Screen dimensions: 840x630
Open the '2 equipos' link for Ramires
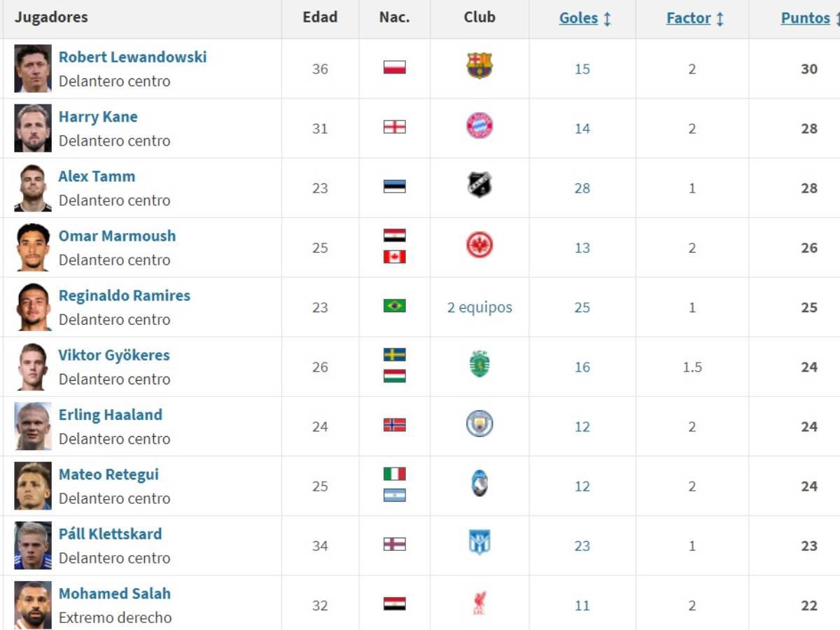[479, 307]
